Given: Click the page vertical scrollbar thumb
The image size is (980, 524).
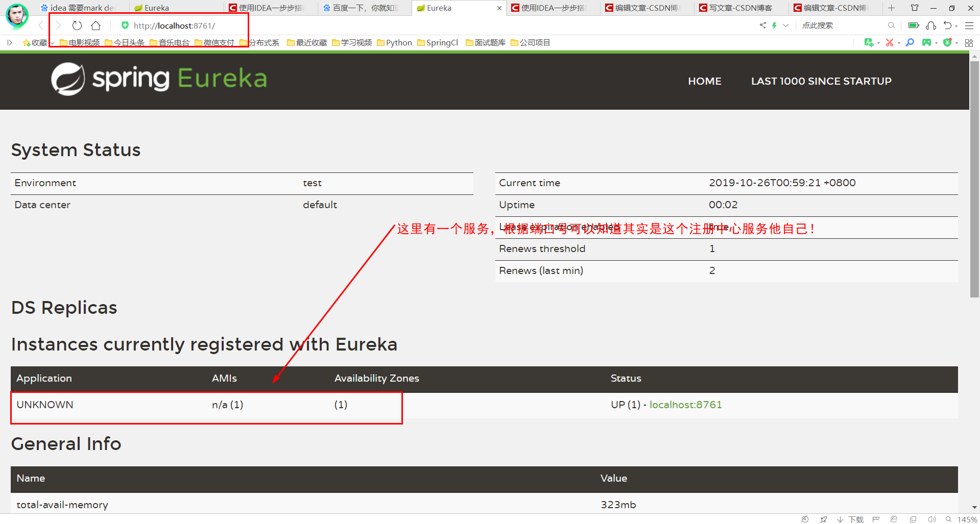Looking at the screenshot, I should (x=974, y=179).
